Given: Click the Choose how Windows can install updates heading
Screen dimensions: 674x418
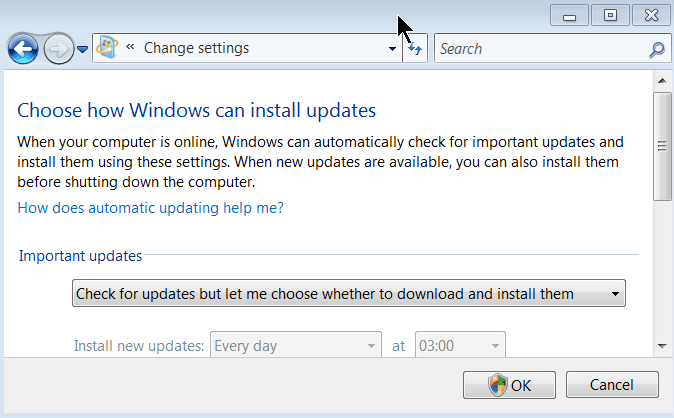Looking at the screenshot, I should click(x=196, y=110).
